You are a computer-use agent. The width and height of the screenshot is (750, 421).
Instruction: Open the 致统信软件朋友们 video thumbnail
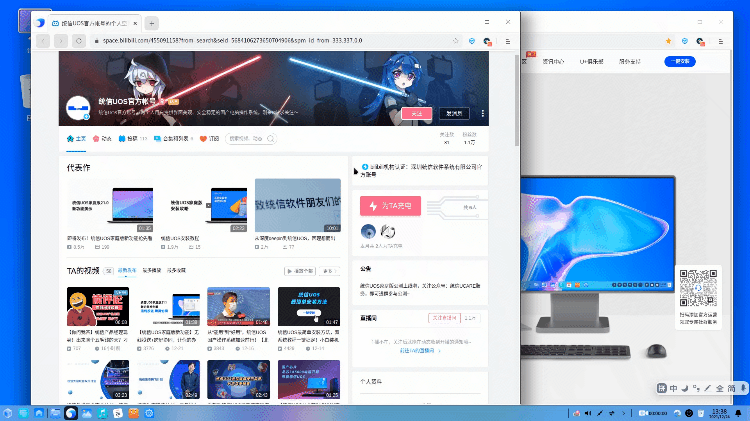(x=298, y=206)
